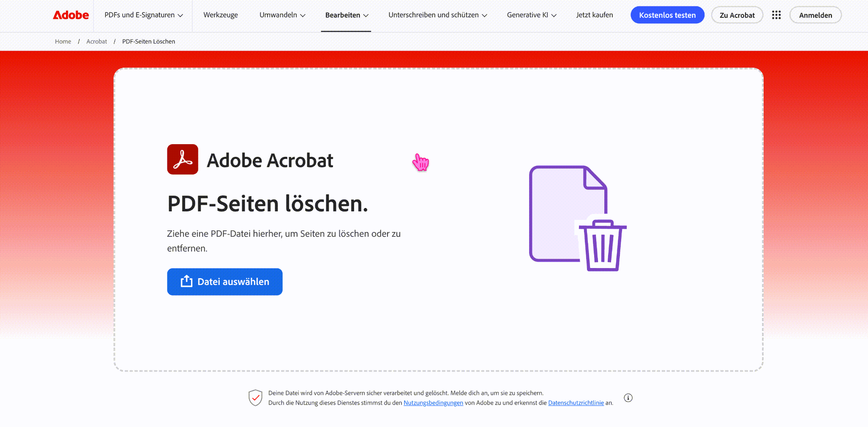
Task: Click the Adobe logo in header
Action: click(71, 15)
